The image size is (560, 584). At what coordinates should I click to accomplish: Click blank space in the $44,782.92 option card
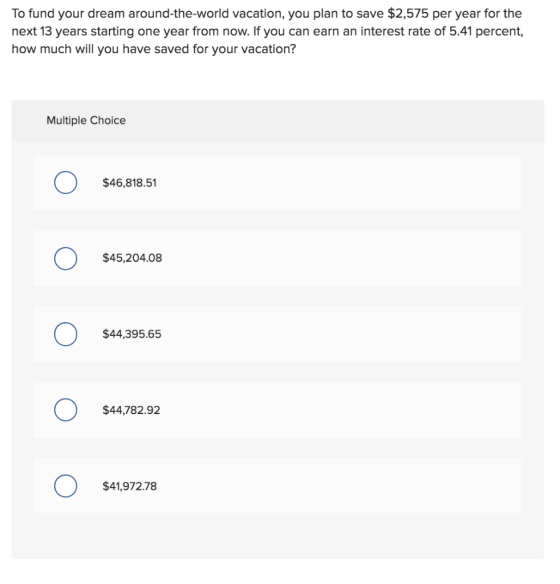pyautogui.click(x=335, y=410)
